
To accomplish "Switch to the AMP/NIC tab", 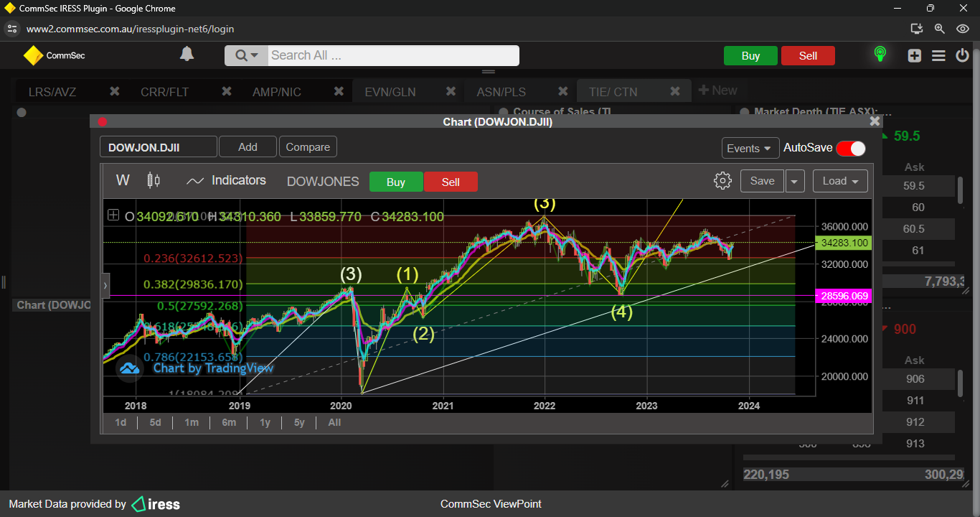I will pyautogui.click(x=277, y=92).
